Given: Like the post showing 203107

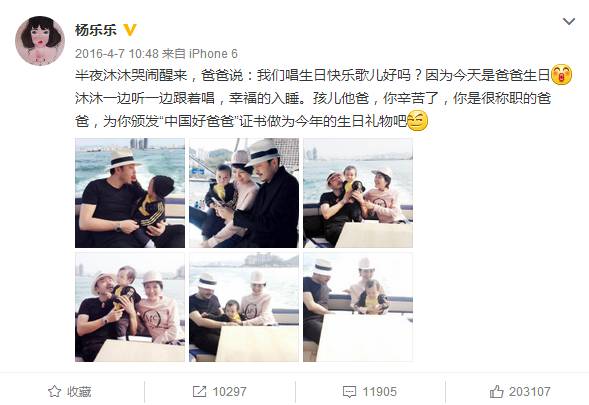Looking at the screenshot, I should 520,391.
